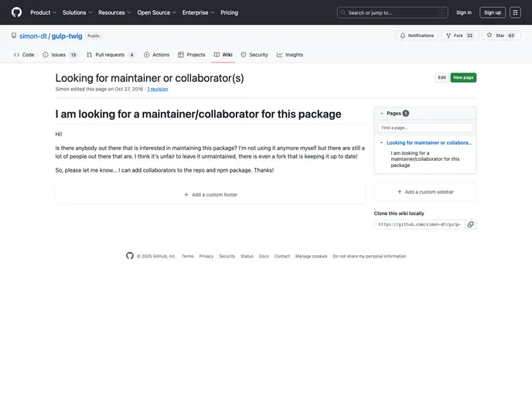Click the GitHub logo in footer

pos(130,256)
